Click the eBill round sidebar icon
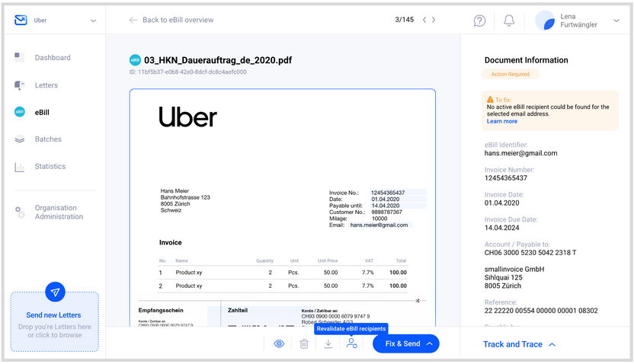634x364 pixels. [19, 112]
